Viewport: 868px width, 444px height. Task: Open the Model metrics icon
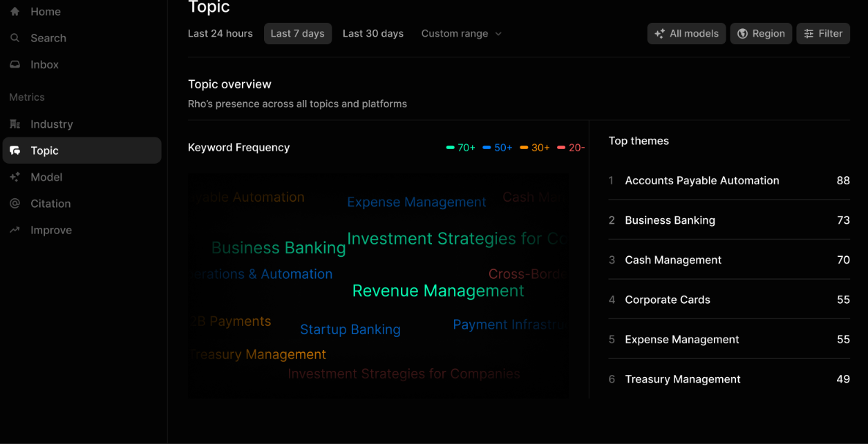pyautogui.click(x=15, y=177)
